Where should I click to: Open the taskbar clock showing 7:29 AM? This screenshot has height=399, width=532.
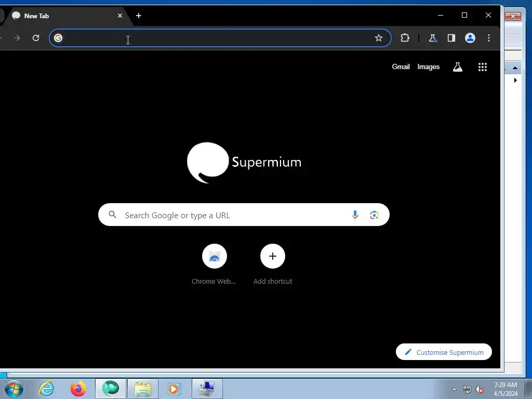[x=506, y=389]
